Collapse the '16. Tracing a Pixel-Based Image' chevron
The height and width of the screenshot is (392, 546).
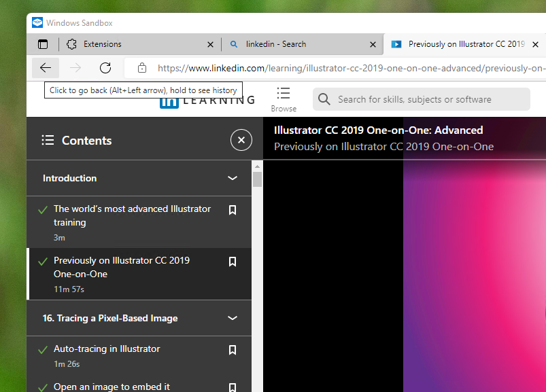233,318
